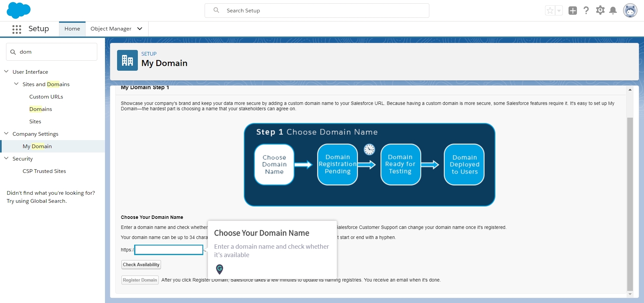This screenshot has width=644, height=303.
Task: Open CSP Trusted Sites
Action: pyautogui.click(x=44, y=171)
